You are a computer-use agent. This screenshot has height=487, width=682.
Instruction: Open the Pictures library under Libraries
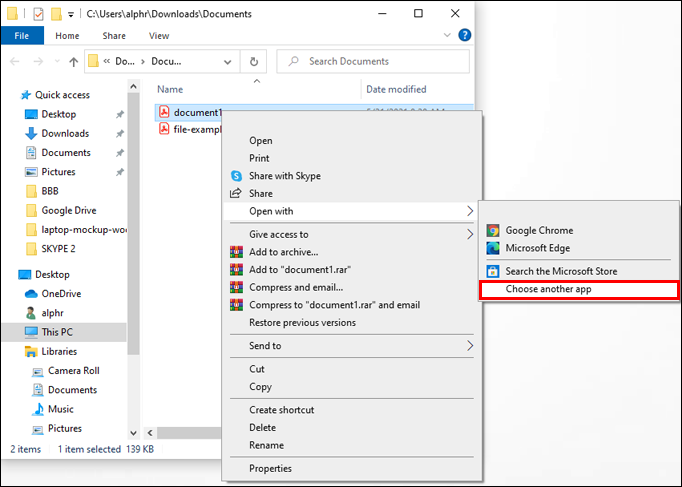point(65,428)
